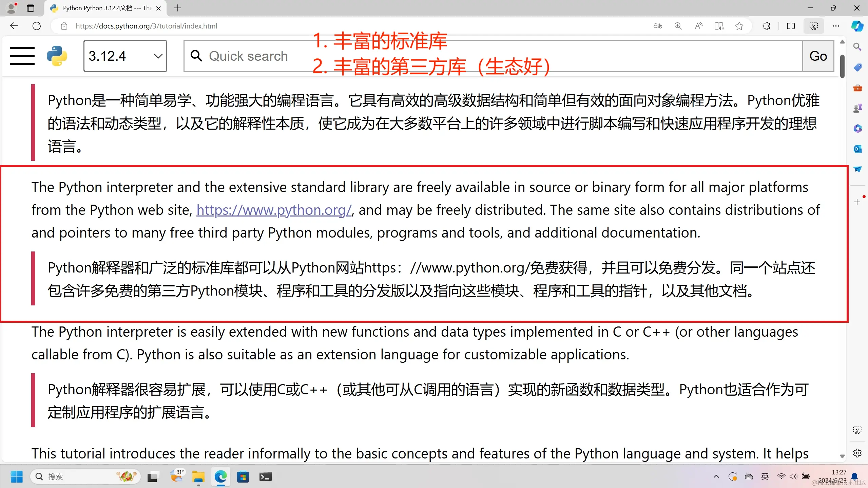Click the zoom magnifier in address bar

(x=678, y=26)
